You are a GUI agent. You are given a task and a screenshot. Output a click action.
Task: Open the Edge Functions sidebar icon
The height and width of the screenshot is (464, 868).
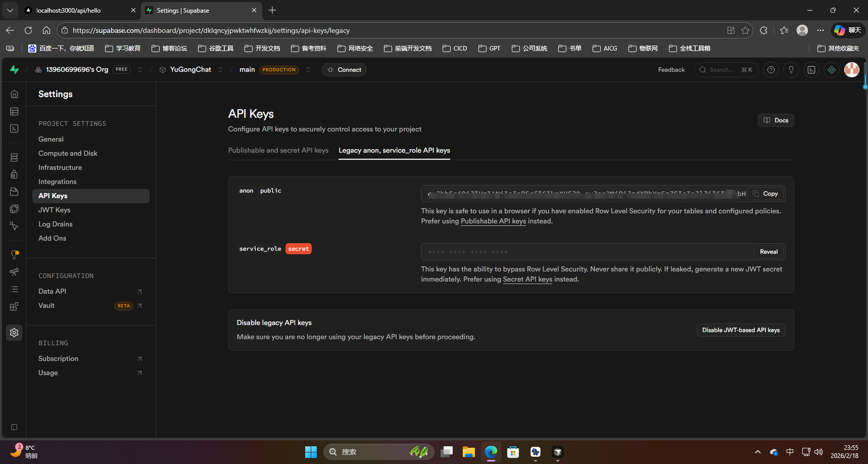click(x=14, y=209)
